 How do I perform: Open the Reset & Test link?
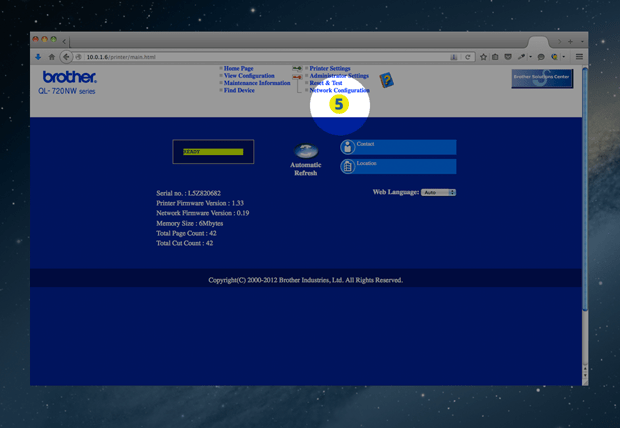click(326, 83)
